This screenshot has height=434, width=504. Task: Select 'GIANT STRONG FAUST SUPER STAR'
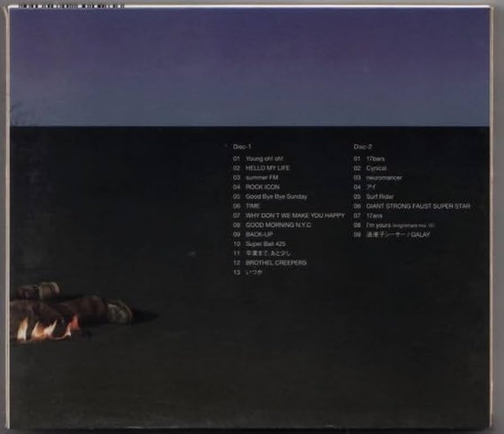[x=418, y=206]
